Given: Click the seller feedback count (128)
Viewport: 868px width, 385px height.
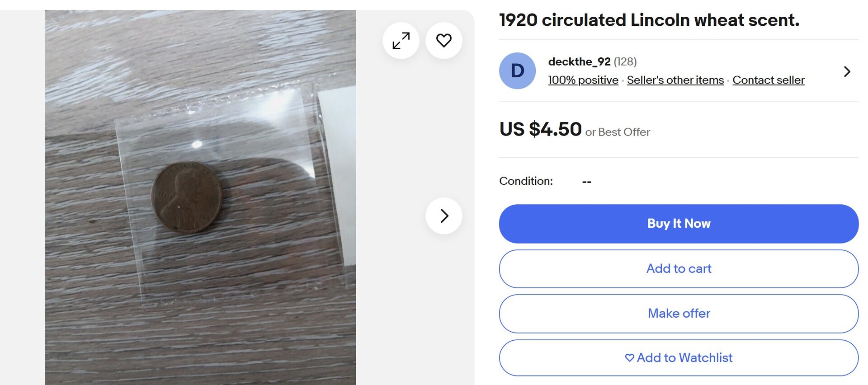Looking at the screenshot, I should pos(625,61).
